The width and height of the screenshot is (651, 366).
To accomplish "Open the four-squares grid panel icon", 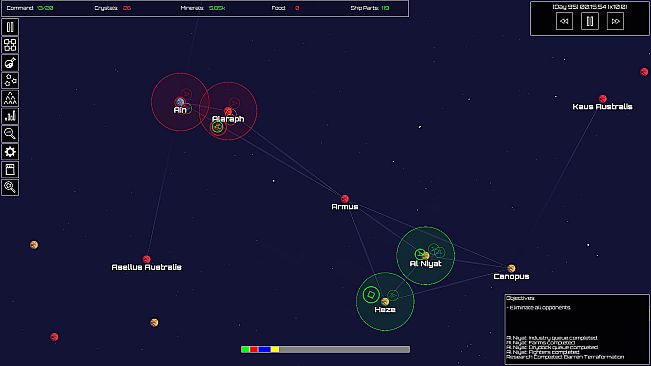I will (x=10, y=45).
